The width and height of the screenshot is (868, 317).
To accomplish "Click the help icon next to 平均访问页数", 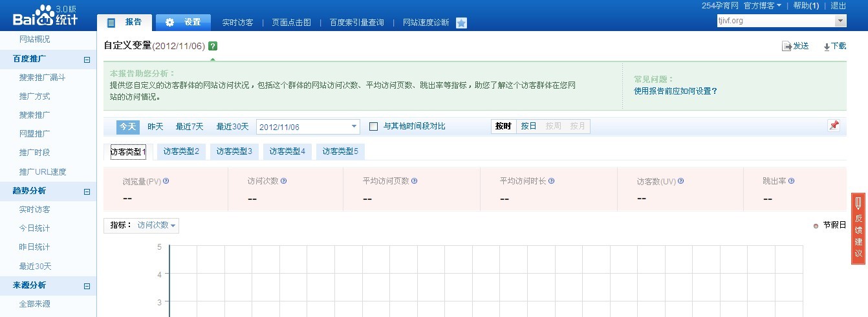I will point(414,181).
